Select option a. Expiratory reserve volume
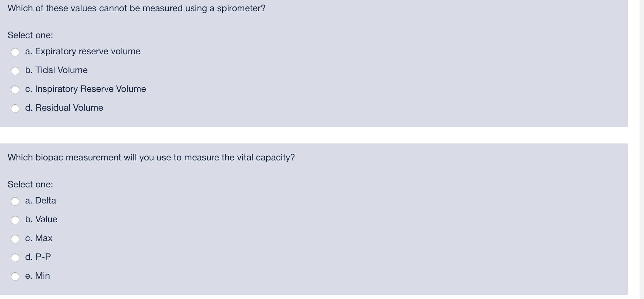 click(x=15, y=52)
